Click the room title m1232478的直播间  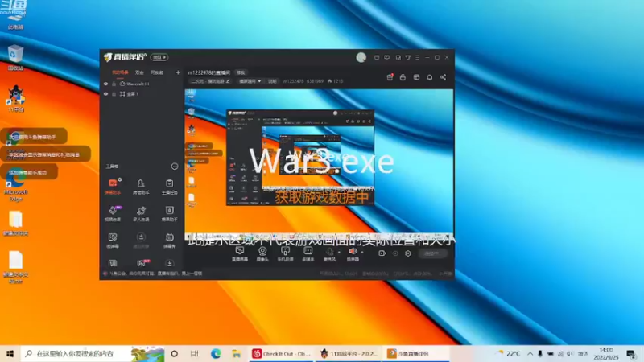[209, 72]
